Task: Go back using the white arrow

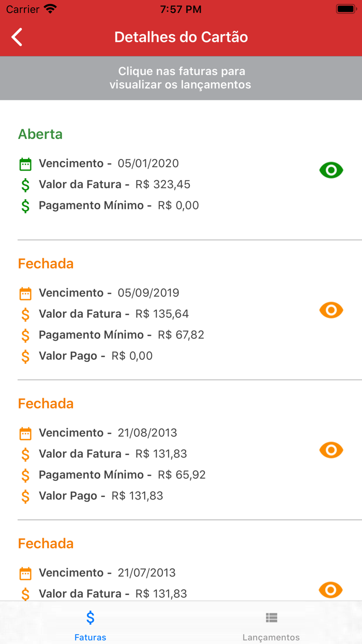Action: pyautogui.click(x=17, y=37)
